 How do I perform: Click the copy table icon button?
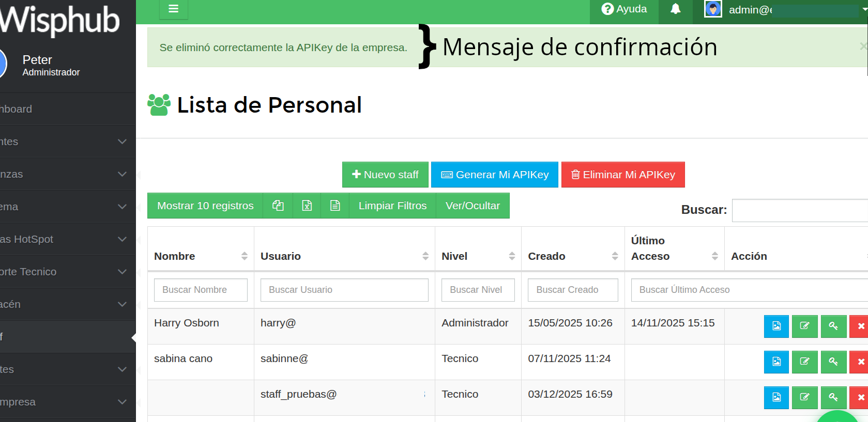278,206
